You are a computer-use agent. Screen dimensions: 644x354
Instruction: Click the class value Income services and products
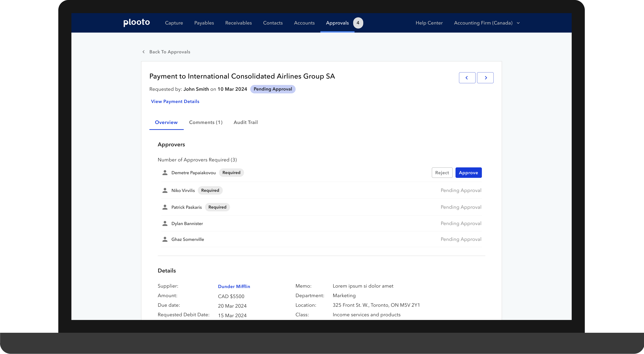(x=367, y=315)
